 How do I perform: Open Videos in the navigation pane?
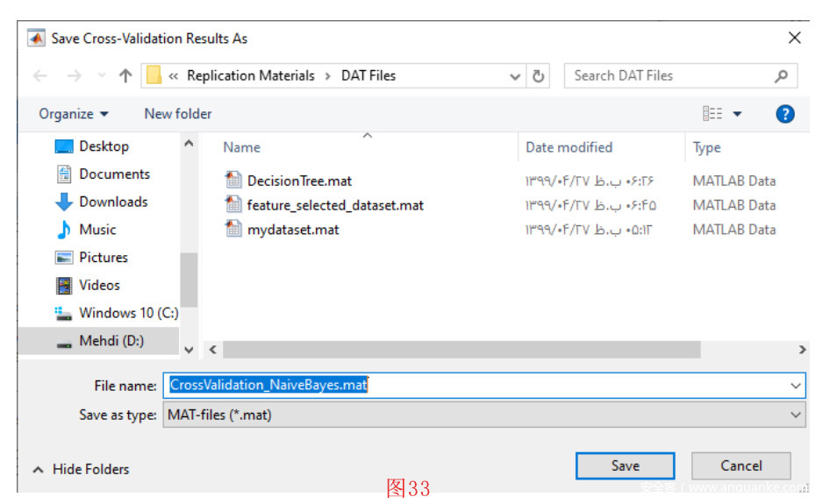pos(99,285)
